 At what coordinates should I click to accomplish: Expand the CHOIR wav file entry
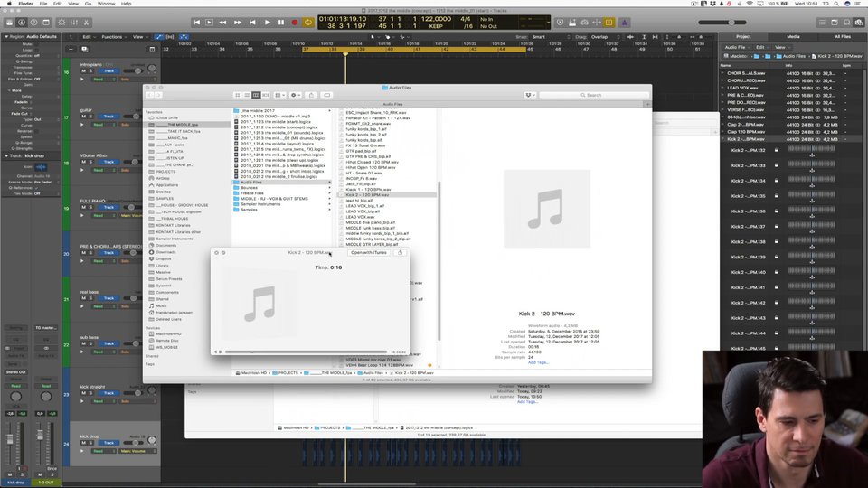(722, 73)
